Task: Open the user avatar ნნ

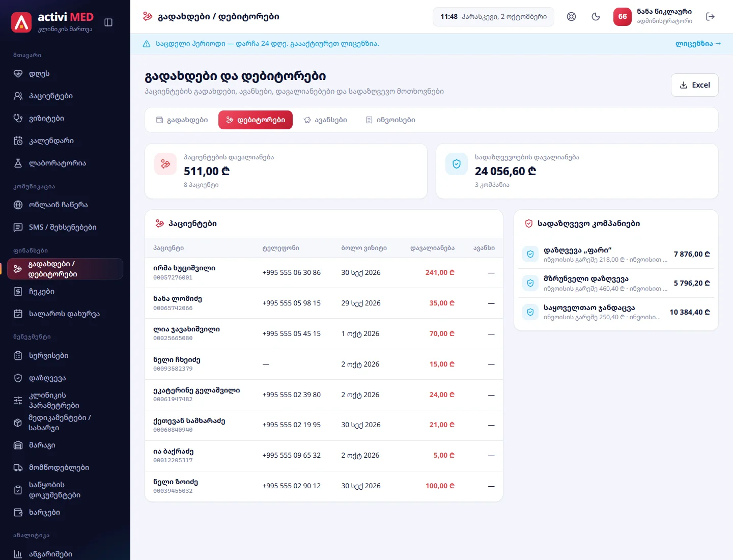Action: [x=622, y=17]
